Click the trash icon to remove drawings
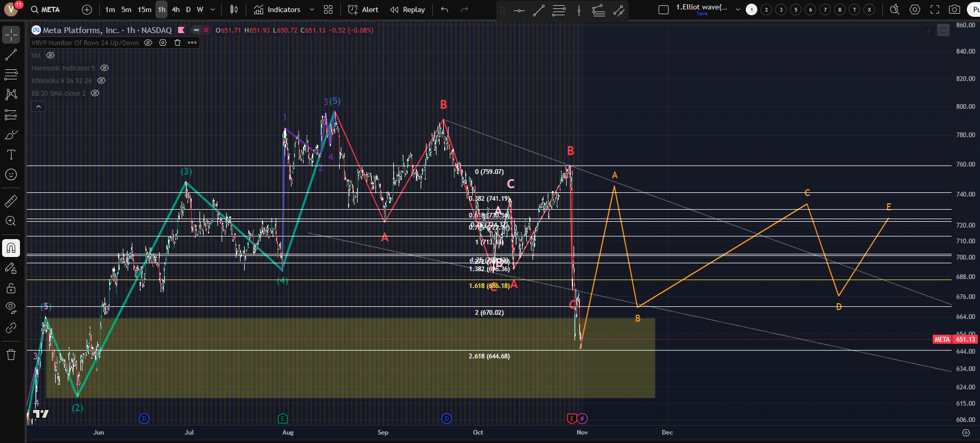The width and height of the screenshot is (980, 443). 11,355
